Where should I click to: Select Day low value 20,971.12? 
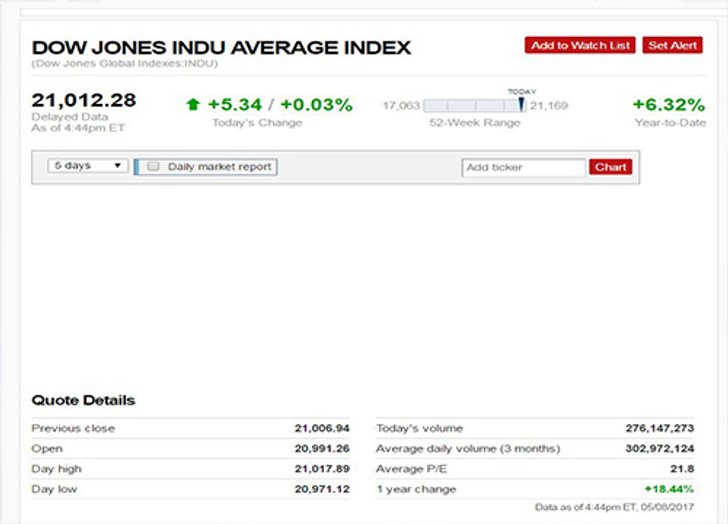tap(322, 489)
